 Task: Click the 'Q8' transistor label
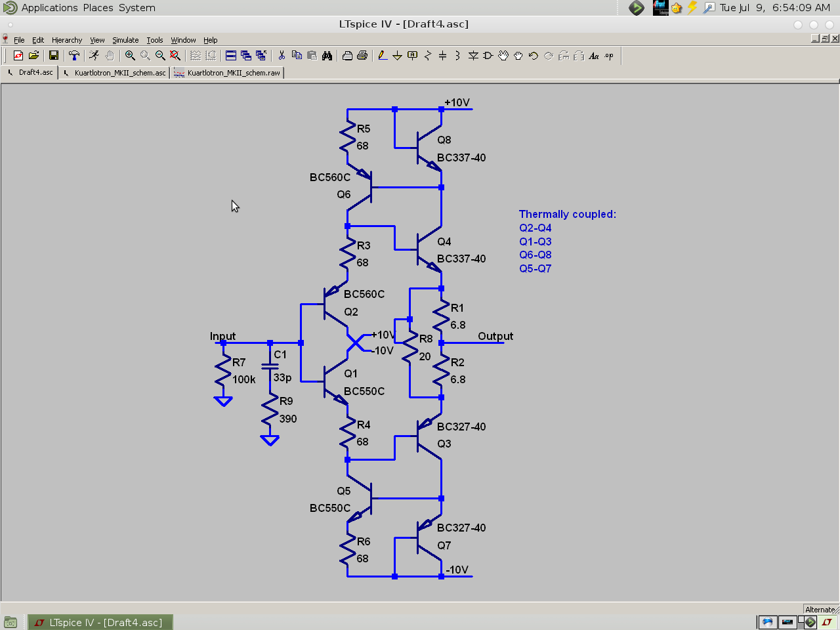pyautogui.click(x=444, y=140)
